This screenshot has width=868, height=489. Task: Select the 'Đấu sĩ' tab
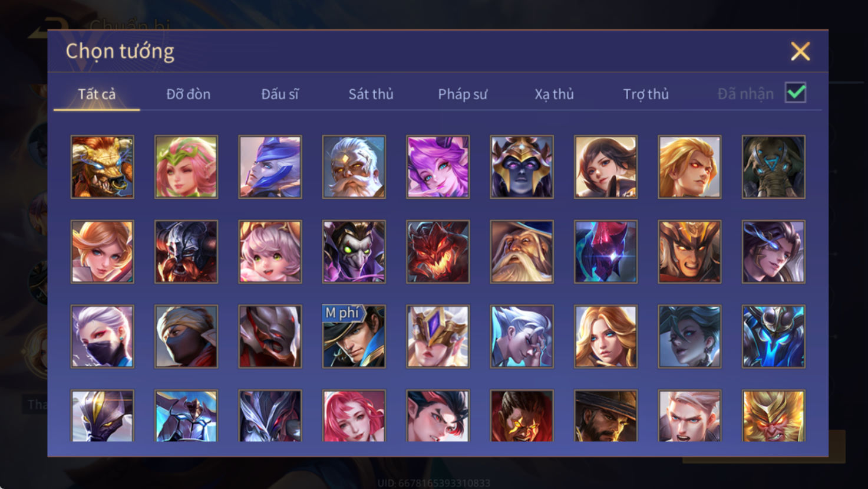(x=280, y=94)
